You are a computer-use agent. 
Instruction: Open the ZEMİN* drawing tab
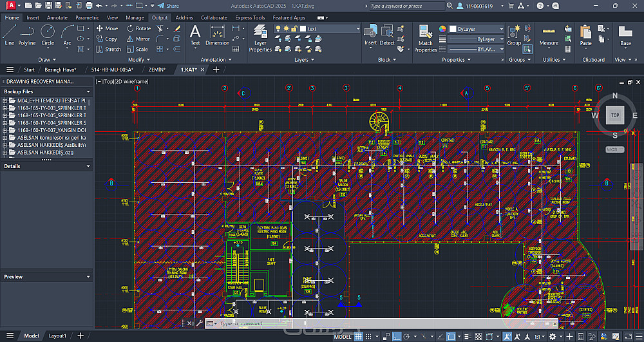[156, 70]
